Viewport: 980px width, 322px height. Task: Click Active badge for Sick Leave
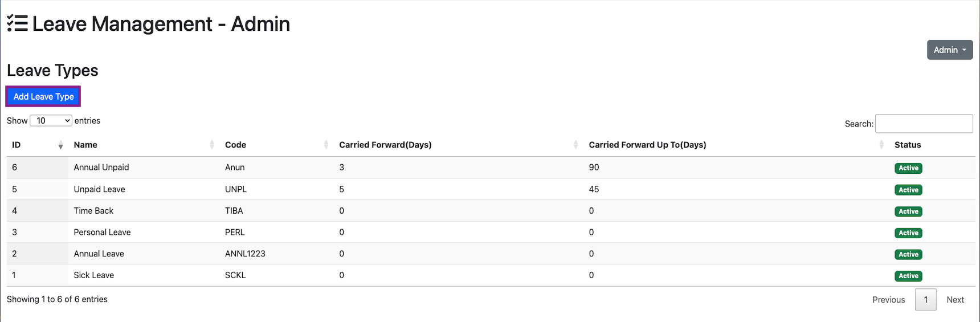click(908, 276)
